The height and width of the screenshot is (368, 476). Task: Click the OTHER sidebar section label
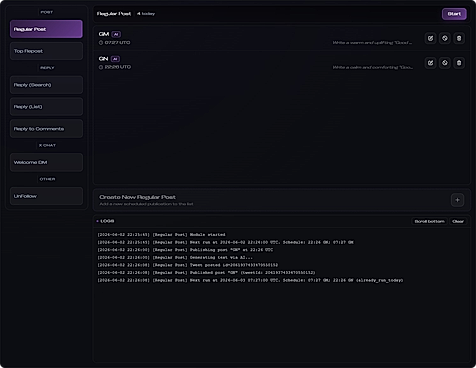point(47,179)
